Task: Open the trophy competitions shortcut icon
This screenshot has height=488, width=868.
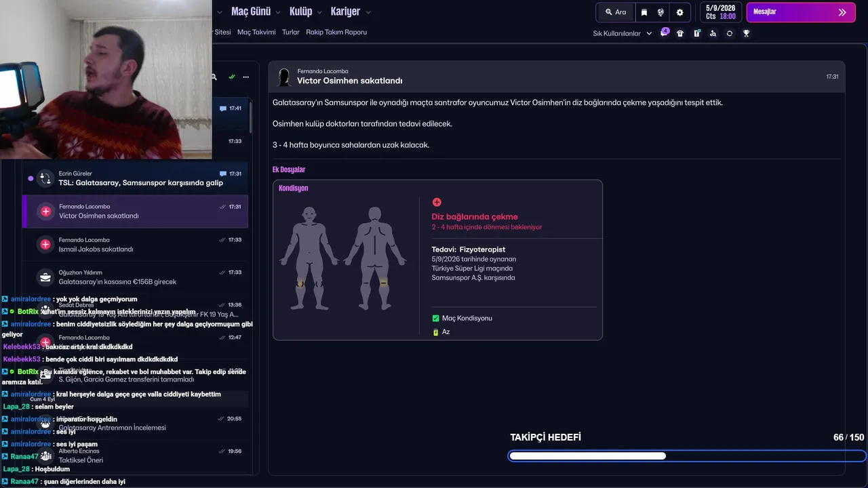Action: (x=746, y=33)
